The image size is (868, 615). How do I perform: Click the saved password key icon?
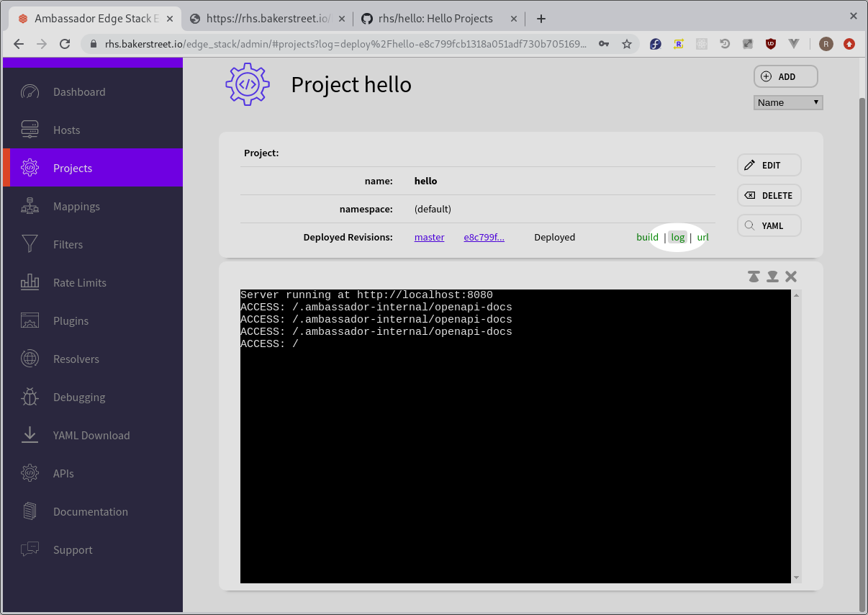pyautogui.click(x=604, y=44)
